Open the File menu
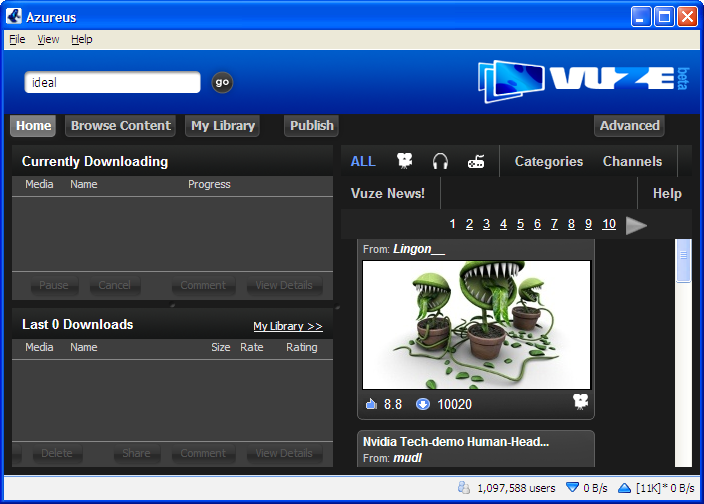The image size is (704, 504). click(x=17, y=39)
